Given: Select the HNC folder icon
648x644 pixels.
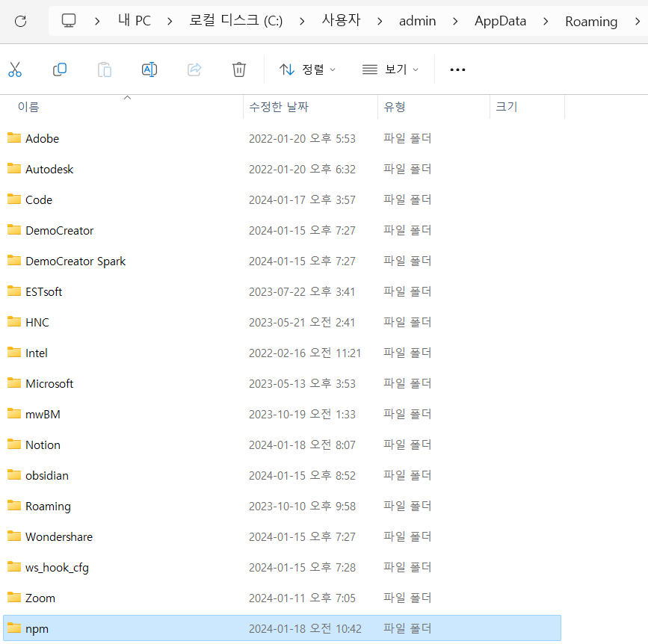Looking at the screenshot, I should [x=14, y=321].
